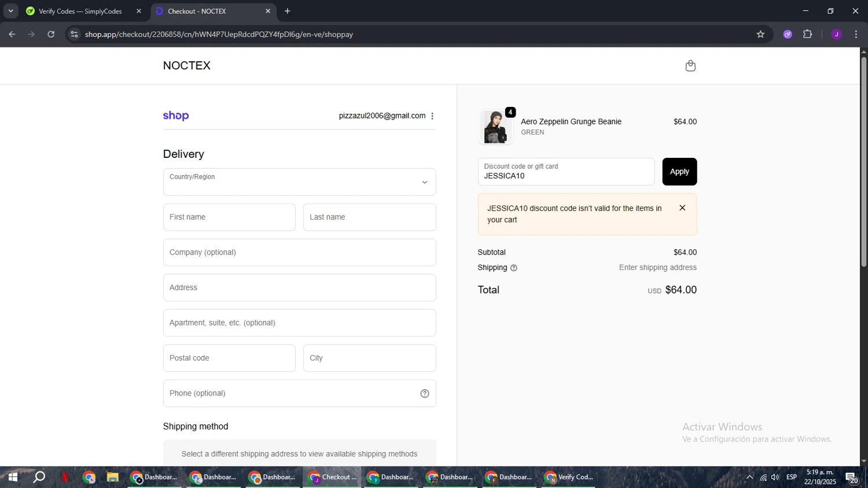Click the browser address bar URL
This screenshot has width=868, height=488.
point(219,34)
